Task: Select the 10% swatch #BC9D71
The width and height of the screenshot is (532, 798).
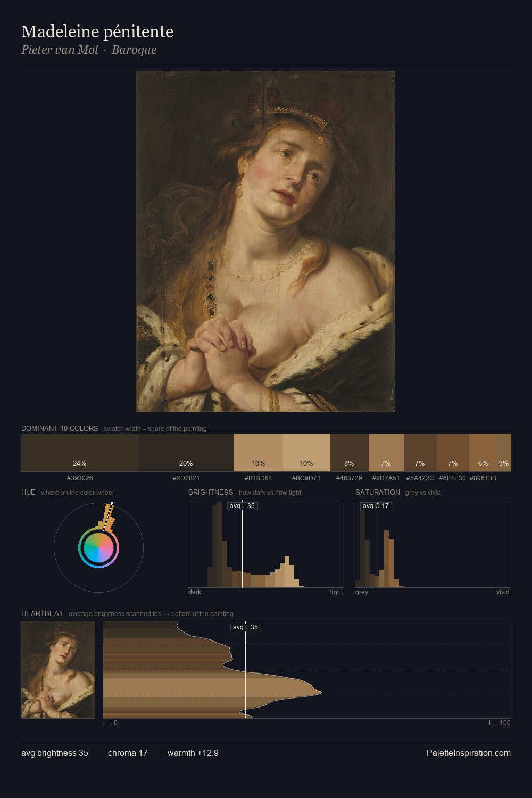Action: tap(306, 453)
